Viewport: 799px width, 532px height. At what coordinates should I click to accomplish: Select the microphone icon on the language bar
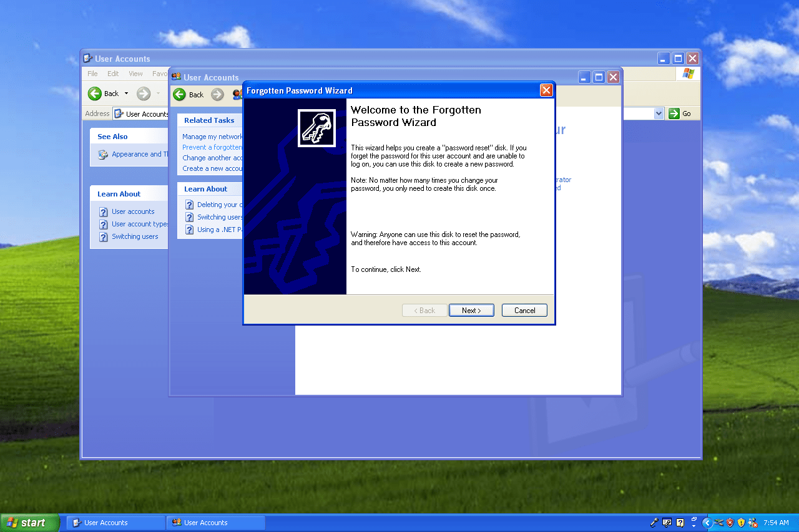click(654, 523)
